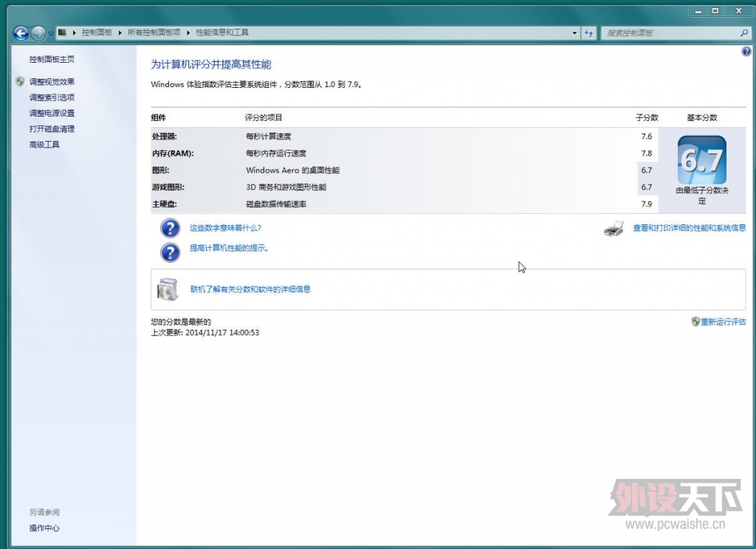
Task: Click the Windows Aero 的桌面性能 text
Action: point(292,170)
